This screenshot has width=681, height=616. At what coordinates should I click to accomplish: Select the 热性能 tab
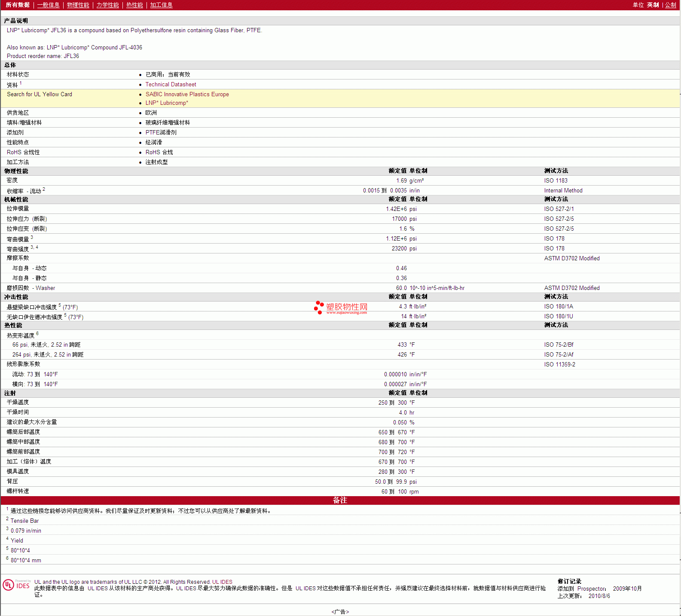[x=134, y=5]
